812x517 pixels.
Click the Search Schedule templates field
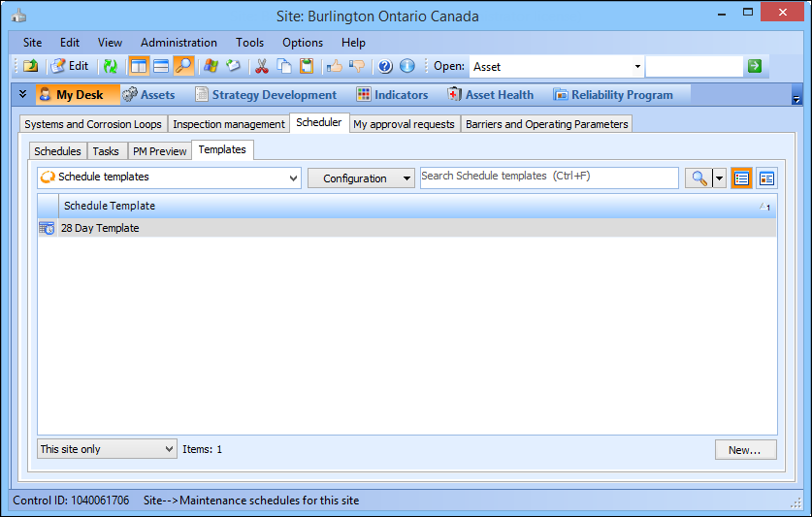tap(548, 178)
